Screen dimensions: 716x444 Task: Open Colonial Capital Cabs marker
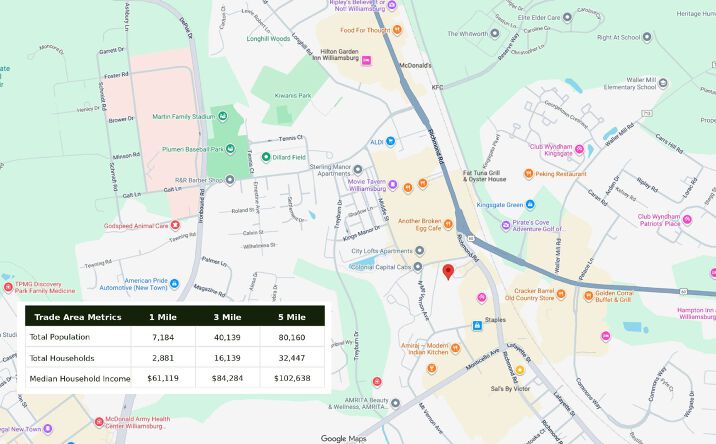417,267
